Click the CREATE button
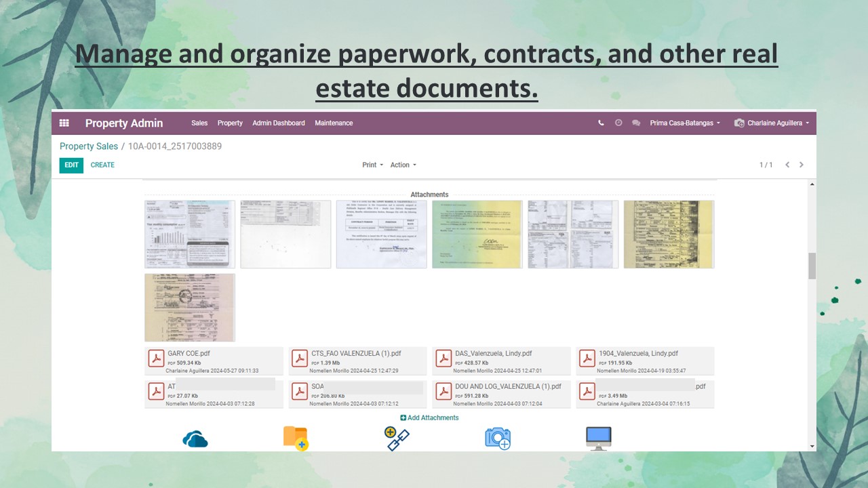The width and height of the screenshot is (868, 488). point(102,165)
